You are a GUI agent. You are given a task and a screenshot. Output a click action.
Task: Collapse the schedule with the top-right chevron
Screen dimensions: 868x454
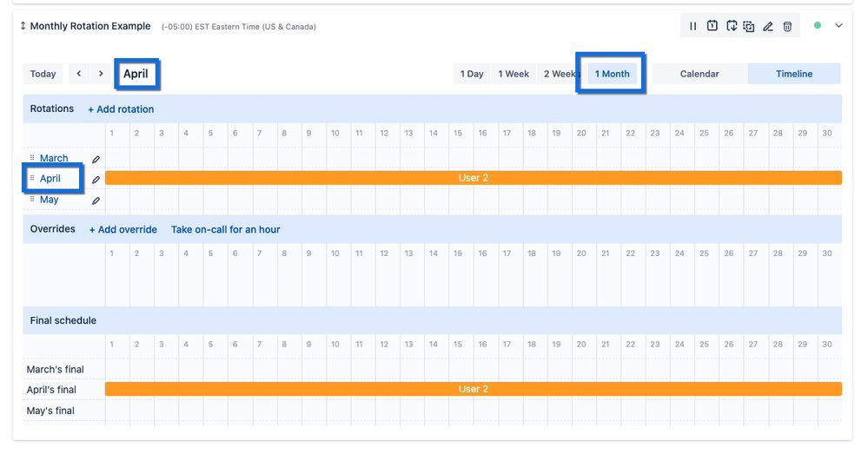(838, 25)
